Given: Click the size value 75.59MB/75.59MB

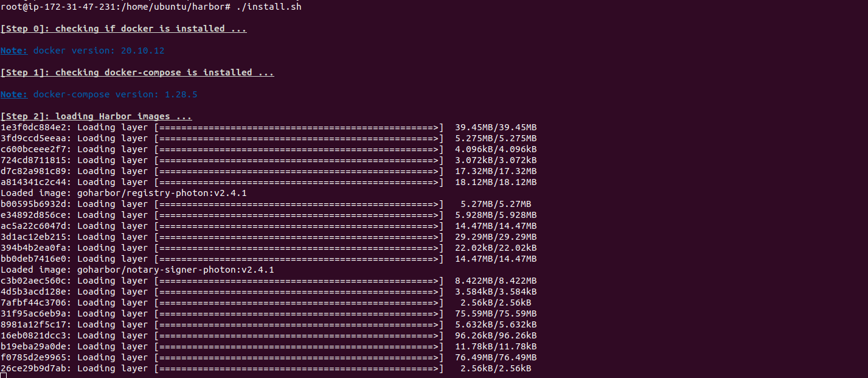Looking at the screenshot, I should [496, 313].
